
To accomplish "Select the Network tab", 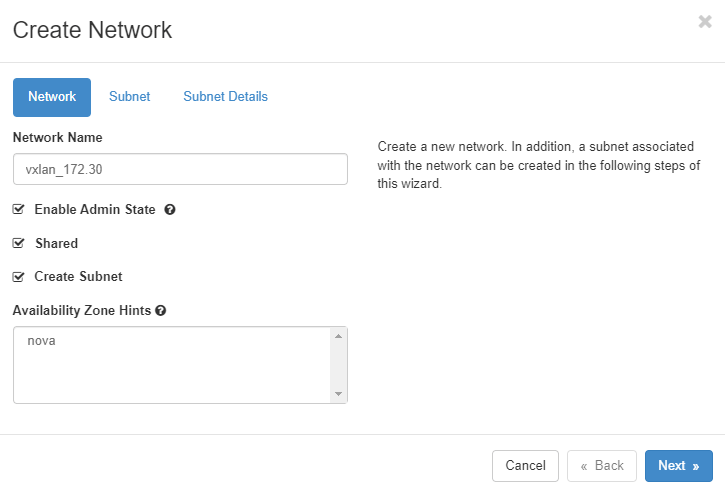I will pos(52,97).
